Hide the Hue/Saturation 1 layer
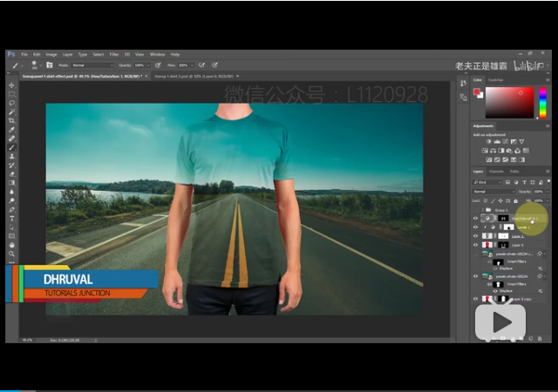This screenshot has width=558, height=392. tap(475, 219)
